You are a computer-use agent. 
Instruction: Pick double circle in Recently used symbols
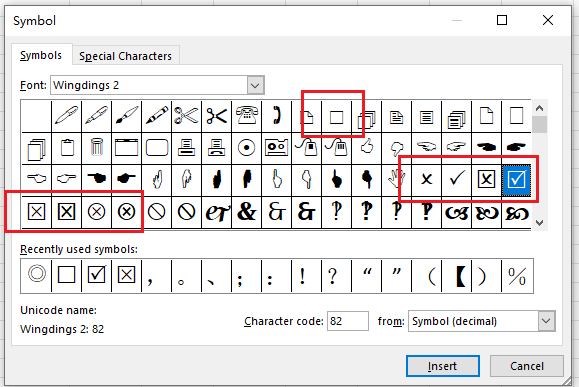click(37, 275)
